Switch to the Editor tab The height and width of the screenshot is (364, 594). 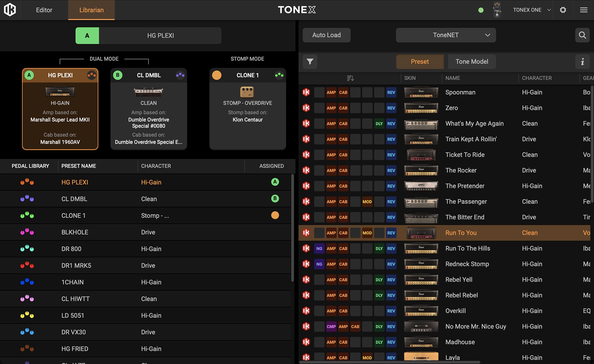pos(44,10)
